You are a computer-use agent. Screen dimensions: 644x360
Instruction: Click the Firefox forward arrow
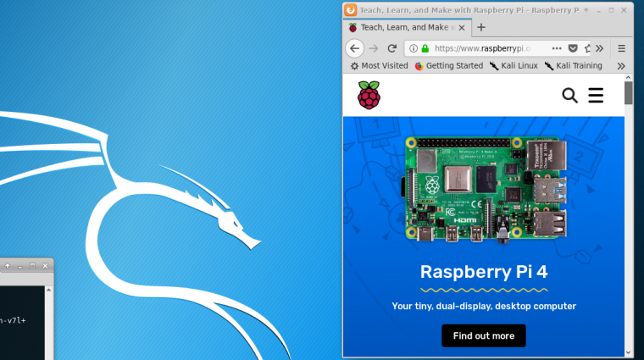point(374,48)
